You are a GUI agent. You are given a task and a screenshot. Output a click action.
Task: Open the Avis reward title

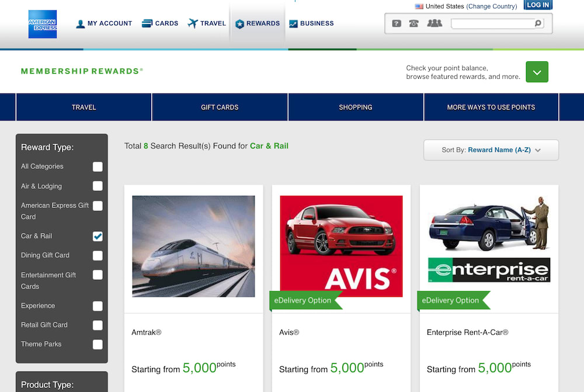click(289, 332)
